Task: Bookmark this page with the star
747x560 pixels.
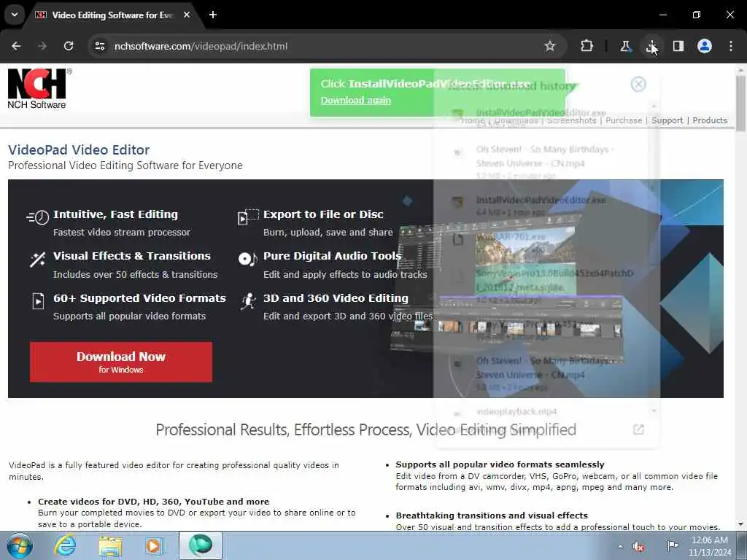Action: (x=550, y=46)
